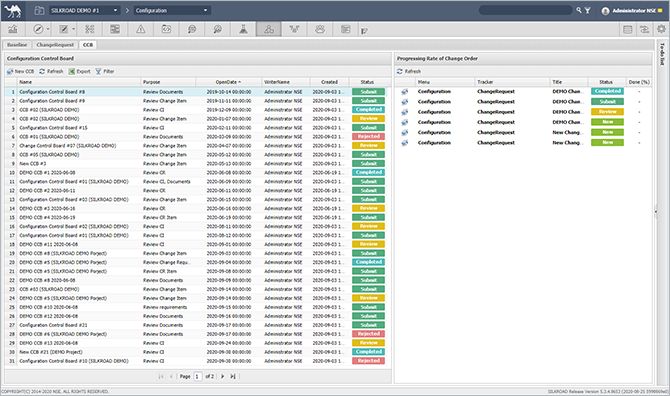Click the Name column header

pos(79,82)
